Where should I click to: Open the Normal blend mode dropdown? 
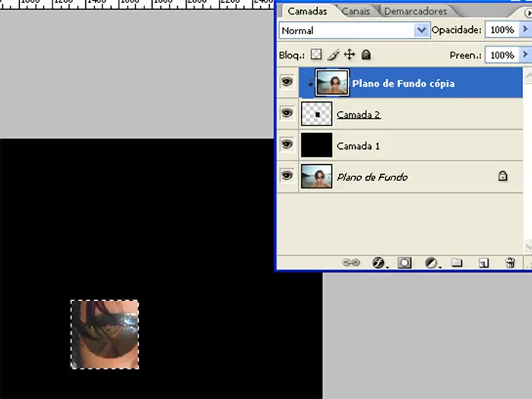tap(421, 30)
